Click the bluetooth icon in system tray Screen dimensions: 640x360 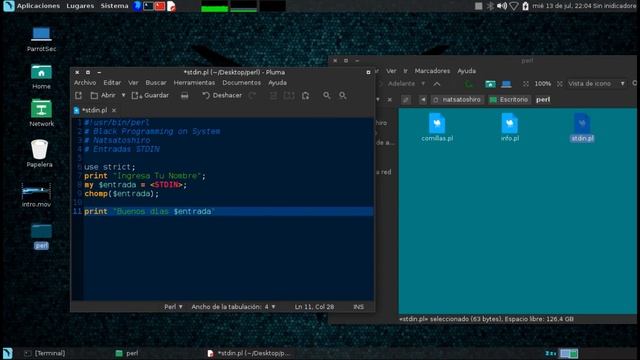490,6
